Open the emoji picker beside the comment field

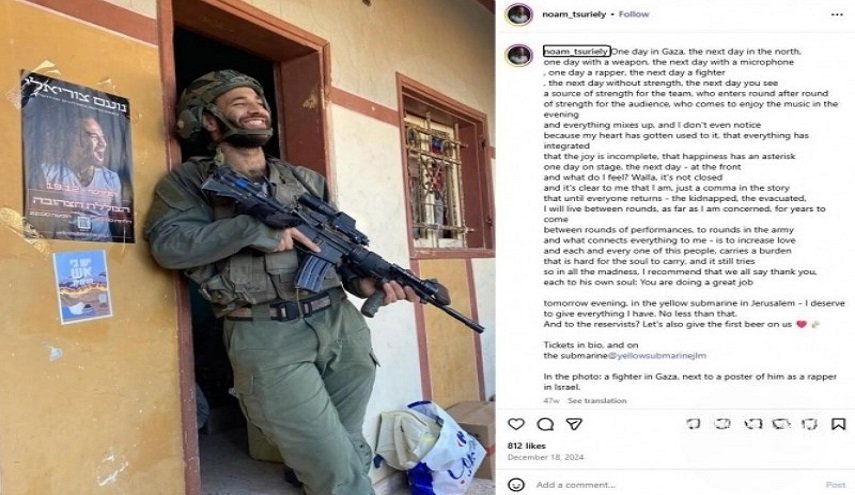pyautogui.click(x=516, y=484)
